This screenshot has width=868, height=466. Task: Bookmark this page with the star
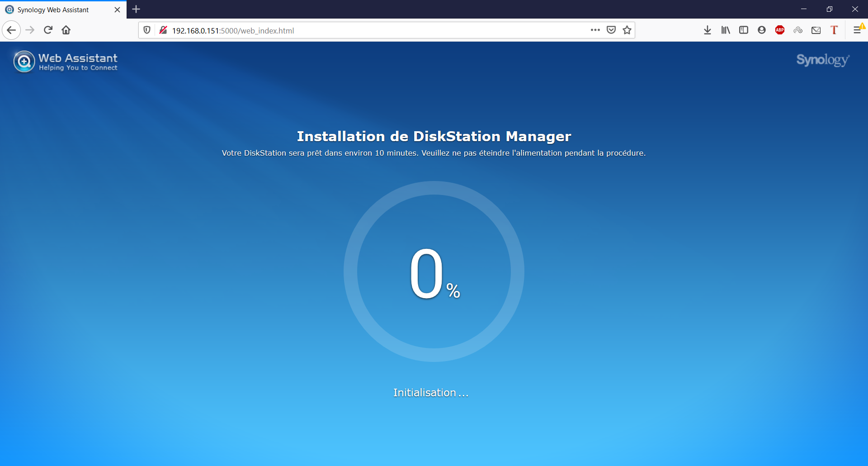tap(627, 30)
